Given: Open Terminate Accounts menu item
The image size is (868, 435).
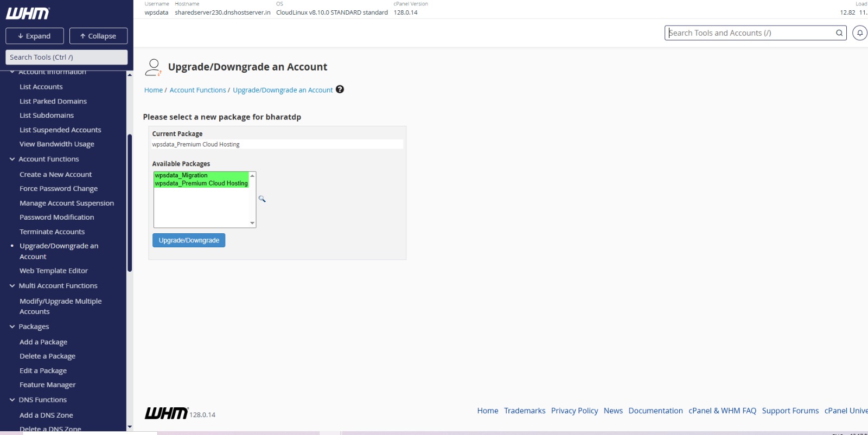Looking at the screenshot, I should coord(52,232).
